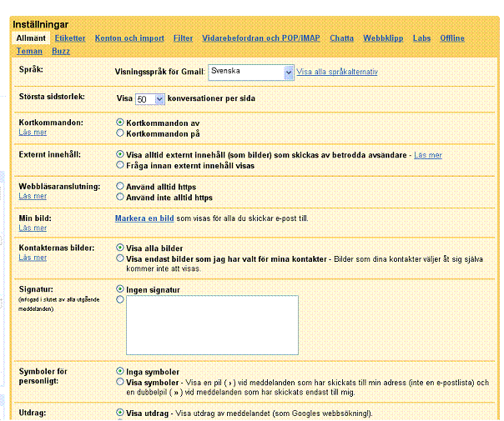Screen dimensions: 504x421
Task: Click Läs mer beside externt innehåll option
Action: tap(428, 155)
